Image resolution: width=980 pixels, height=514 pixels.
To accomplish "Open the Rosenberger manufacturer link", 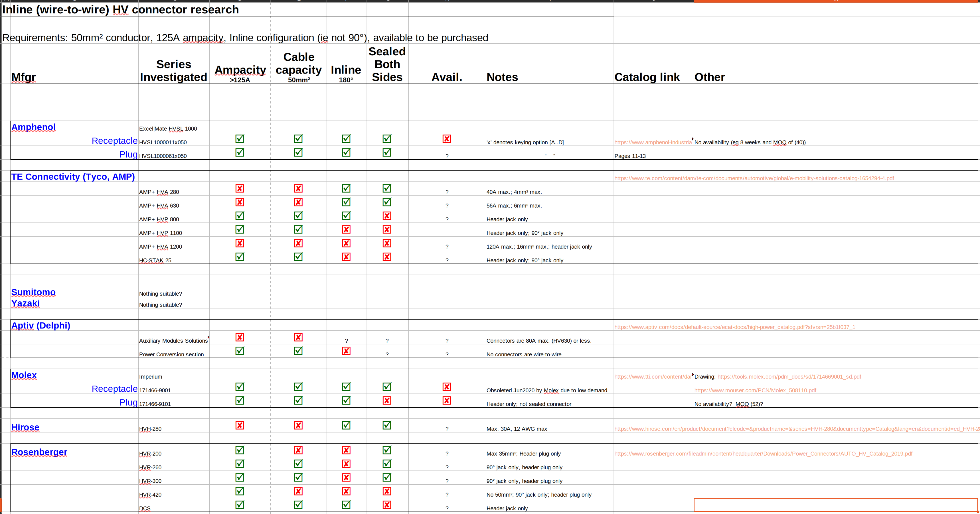I will click(39, 452).
